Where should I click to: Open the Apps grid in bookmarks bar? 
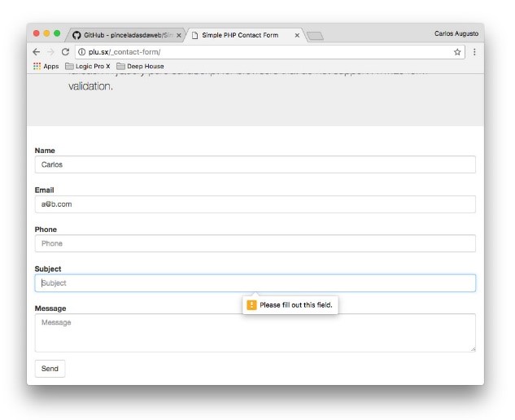[x=46, y=66]
